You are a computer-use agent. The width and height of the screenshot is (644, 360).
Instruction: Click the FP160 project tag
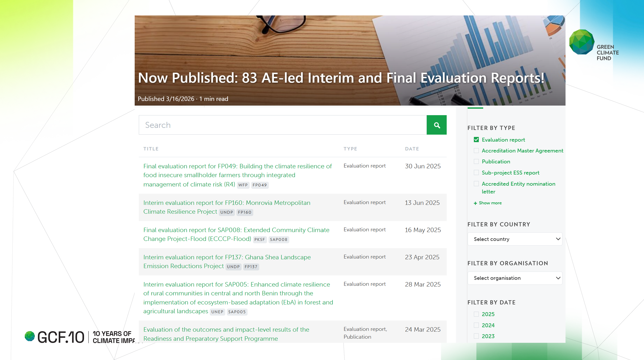245,212
